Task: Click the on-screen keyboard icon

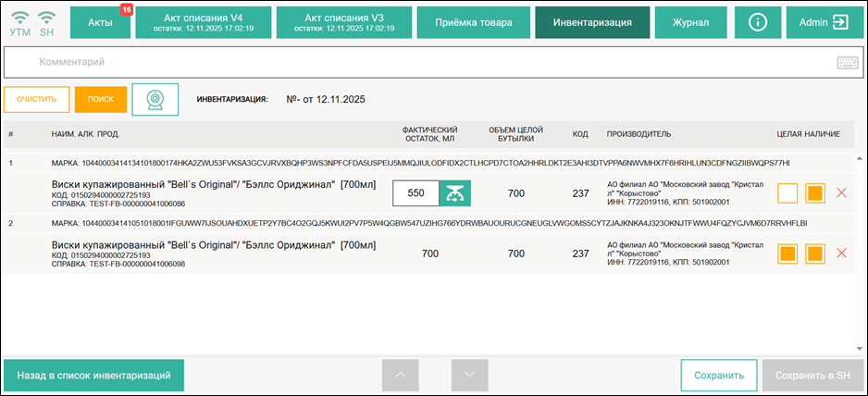Action: [847, 63]
